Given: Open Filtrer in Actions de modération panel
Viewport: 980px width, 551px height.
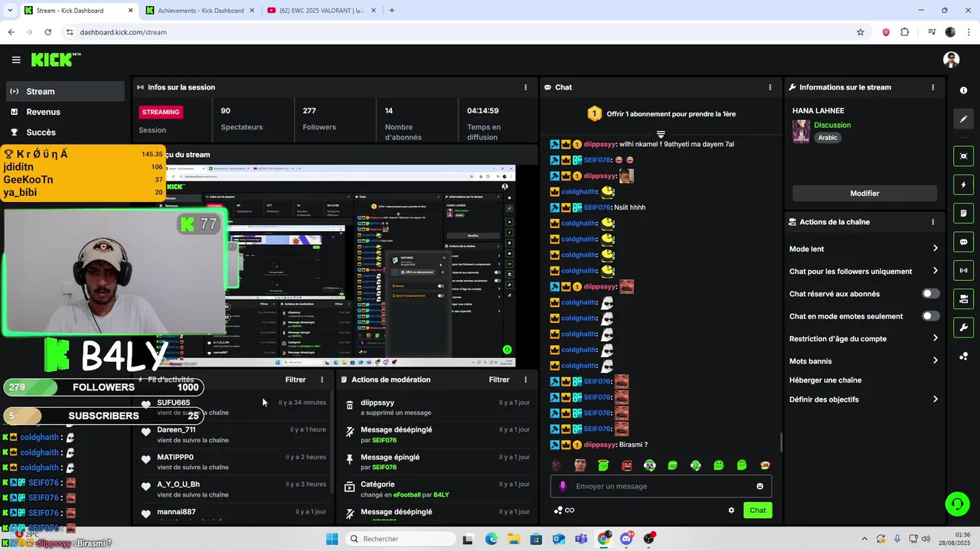Looking at the screenshot, I should pos(499,380).
